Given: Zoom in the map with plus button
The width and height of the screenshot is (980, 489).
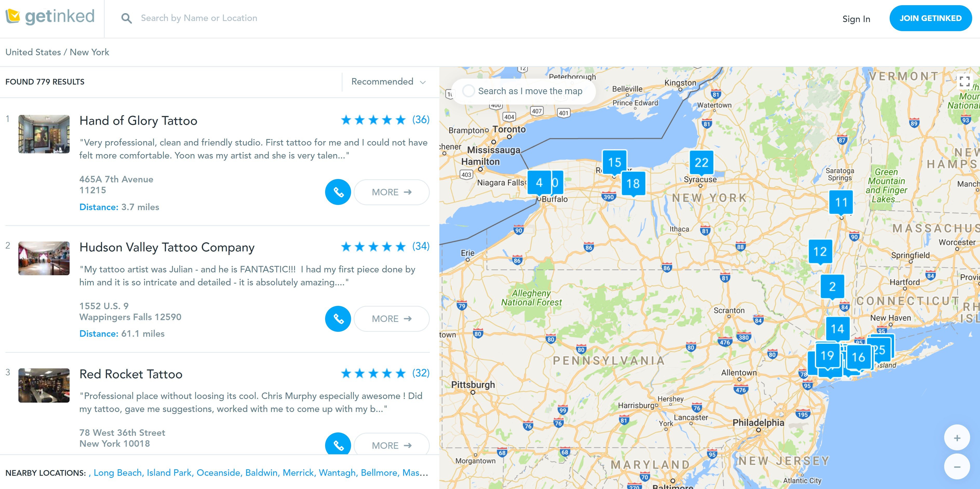Looking at the screenshot, I should pyautogui.click(x=957, y=438).
